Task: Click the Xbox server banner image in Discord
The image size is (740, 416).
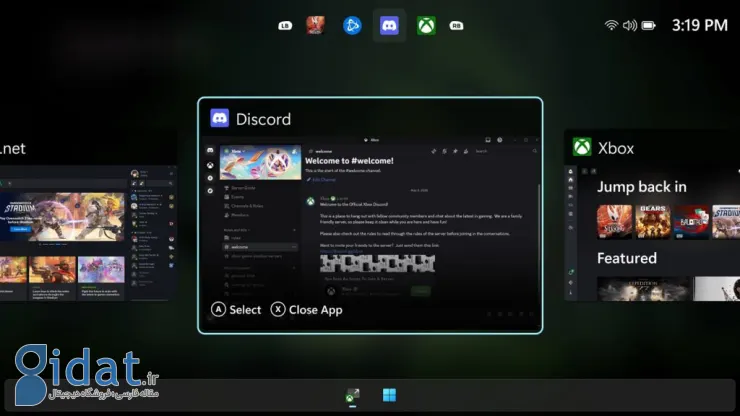Action: (x=261, y=162)
